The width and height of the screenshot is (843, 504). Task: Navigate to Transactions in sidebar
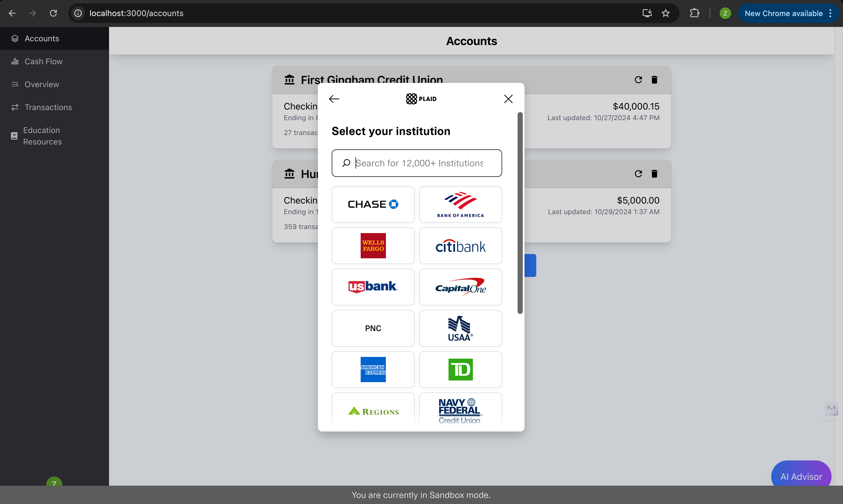(x=48, y=107)
